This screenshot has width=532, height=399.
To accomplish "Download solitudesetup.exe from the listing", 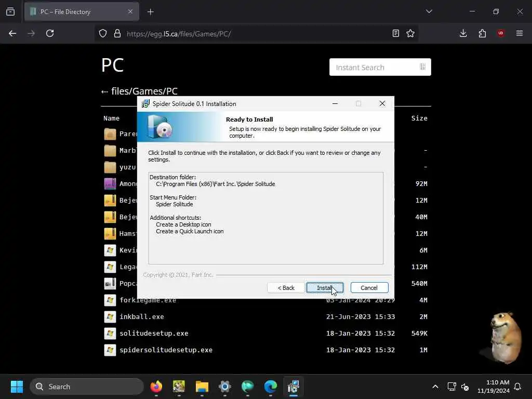I will click(x=154, y=333).
